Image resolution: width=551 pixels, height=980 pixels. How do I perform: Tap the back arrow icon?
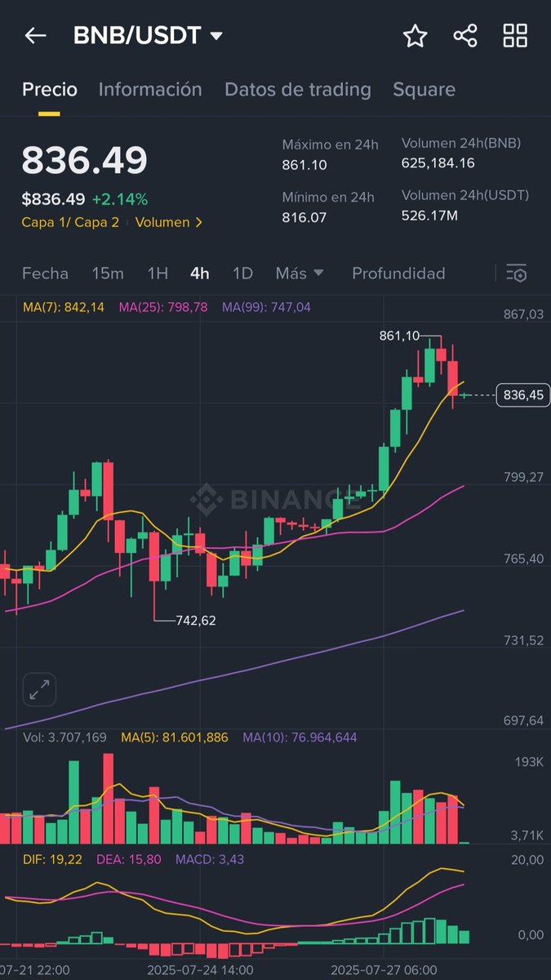coord(35,35)
